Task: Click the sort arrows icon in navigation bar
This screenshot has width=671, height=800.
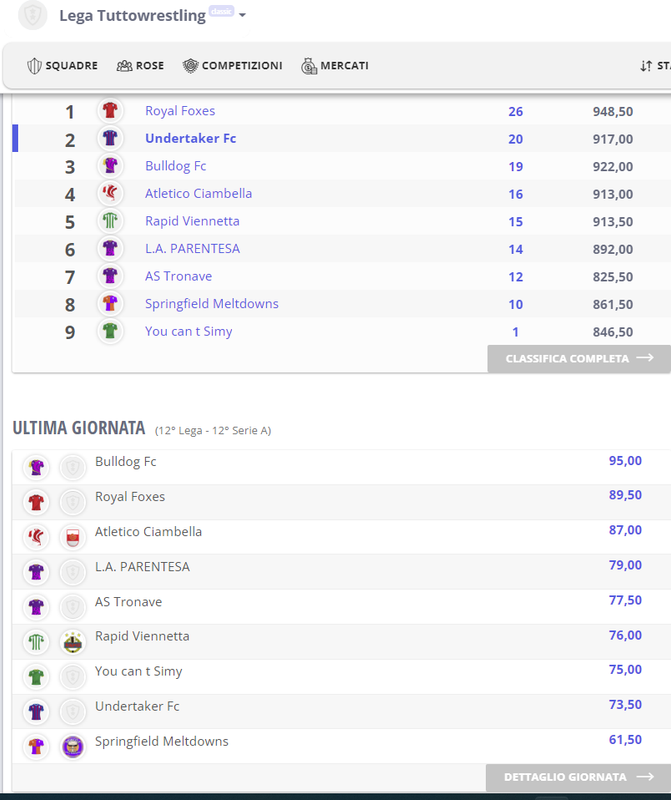Action: [646, 66]
